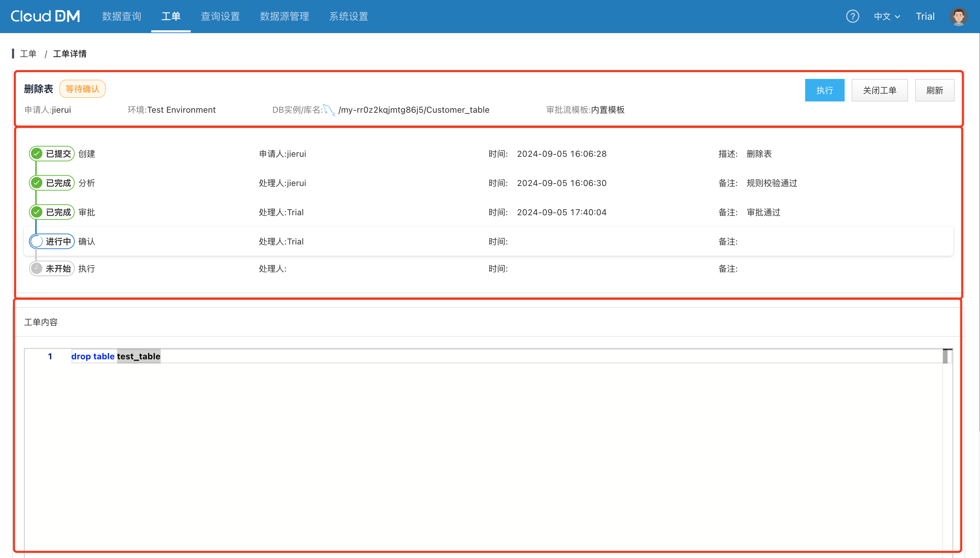Click the 已完成 status icon for 分析

pos(37,183)
